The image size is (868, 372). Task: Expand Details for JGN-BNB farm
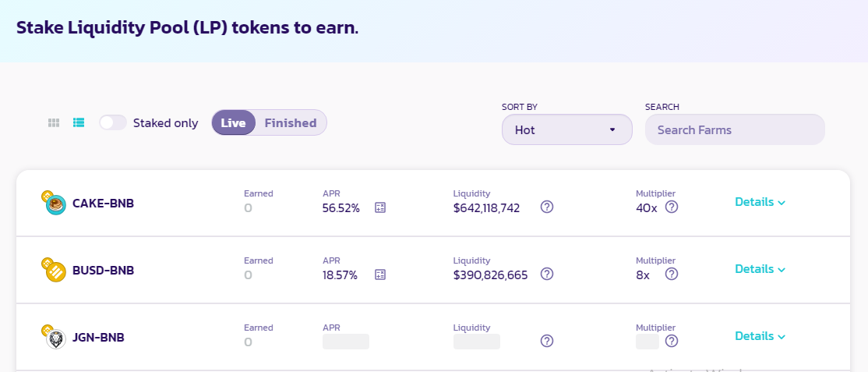pyautogui.click(x=760, y=336)
